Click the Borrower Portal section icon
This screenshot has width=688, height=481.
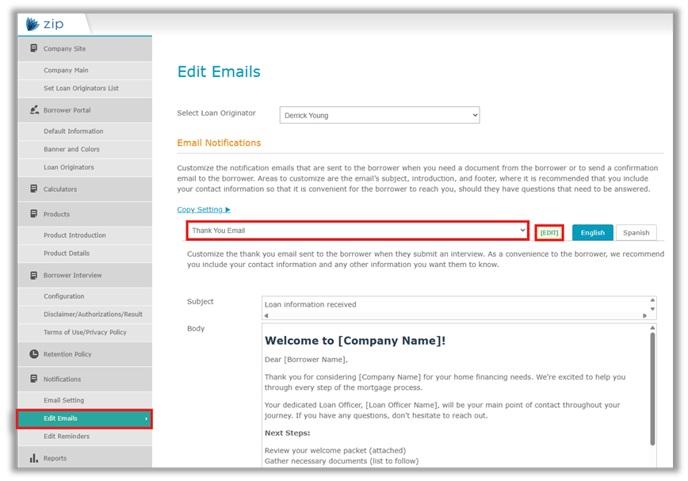pyautogui.click(x=34, y=110)
